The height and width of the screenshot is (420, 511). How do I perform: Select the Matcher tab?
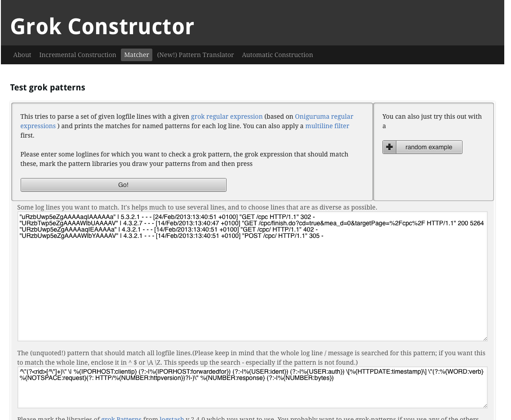tap(137, 55)
